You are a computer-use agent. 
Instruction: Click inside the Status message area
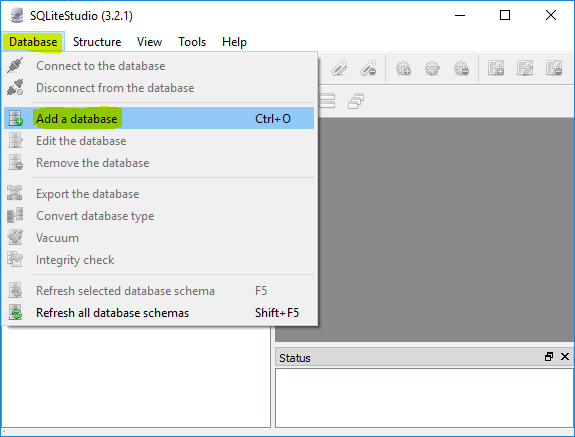[424, 398]
